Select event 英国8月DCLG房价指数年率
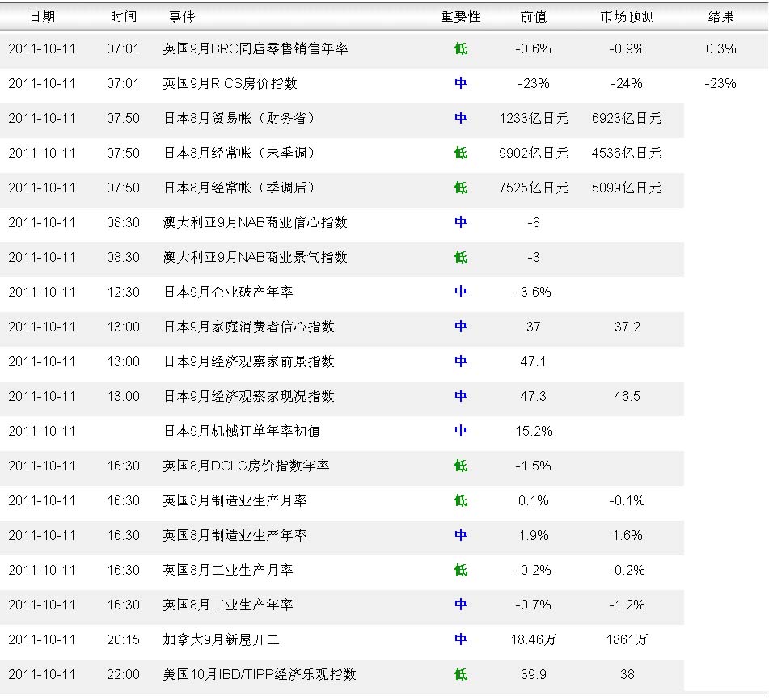 246,466
